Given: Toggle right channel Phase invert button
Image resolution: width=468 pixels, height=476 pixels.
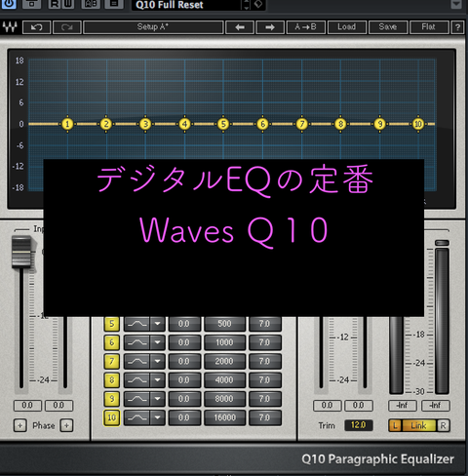Looking at the screenshot, I should coord(66,425).
